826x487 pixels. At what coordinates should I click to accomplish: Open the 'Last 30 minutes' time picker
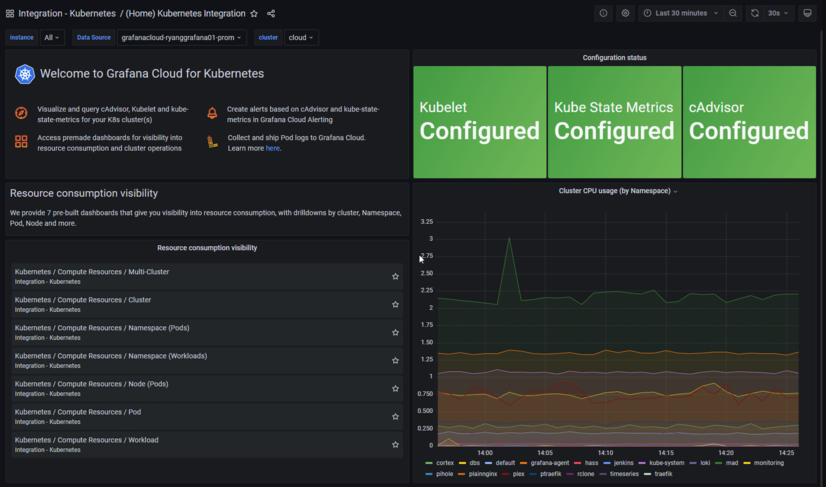pos(681,13)
